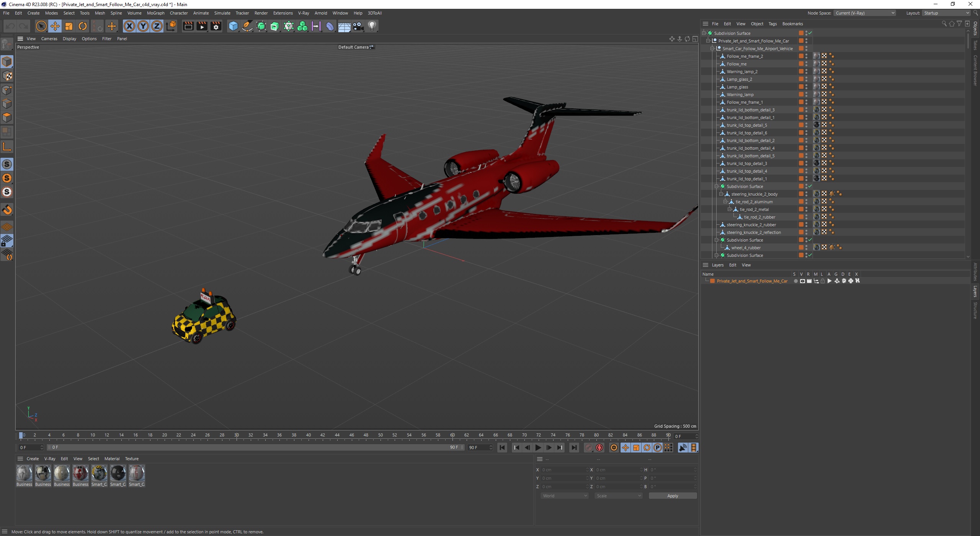
Task: Click the Render button in toolbar
Action: [x=187, y=26]
